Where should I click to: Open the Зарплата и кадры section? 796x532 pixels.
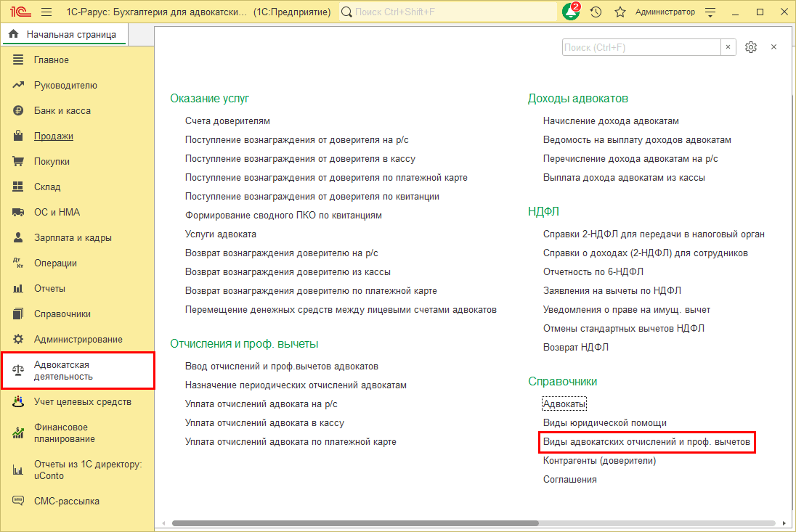(73, 238)
